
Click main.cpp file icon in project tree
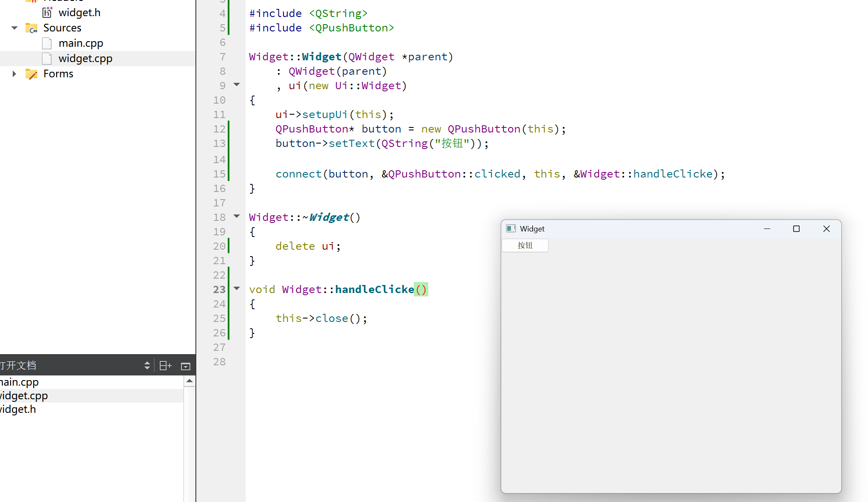[47, 43]
